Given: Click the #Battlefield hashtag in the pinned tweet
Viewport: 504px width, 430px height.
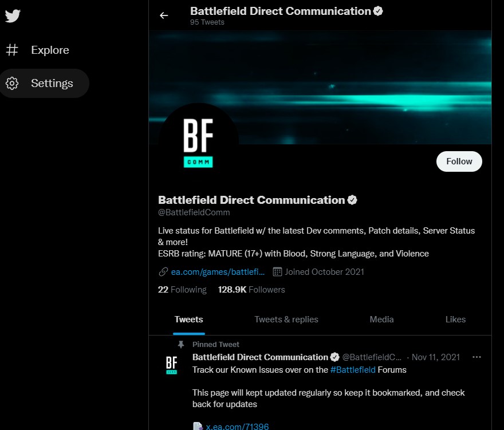Looking at the screenshot, I should click(353, 370).
